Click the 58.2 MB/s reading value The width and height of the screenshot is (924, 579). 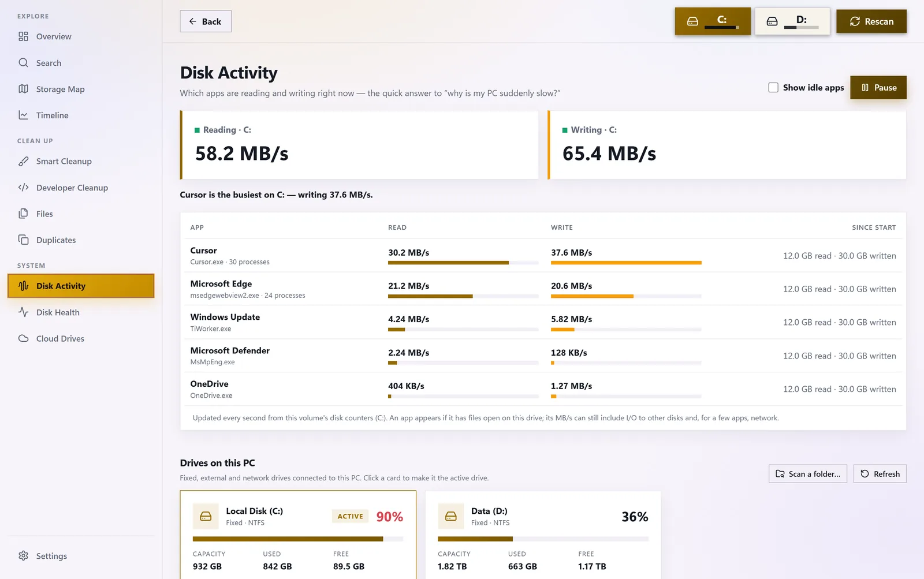pos(242,154)
